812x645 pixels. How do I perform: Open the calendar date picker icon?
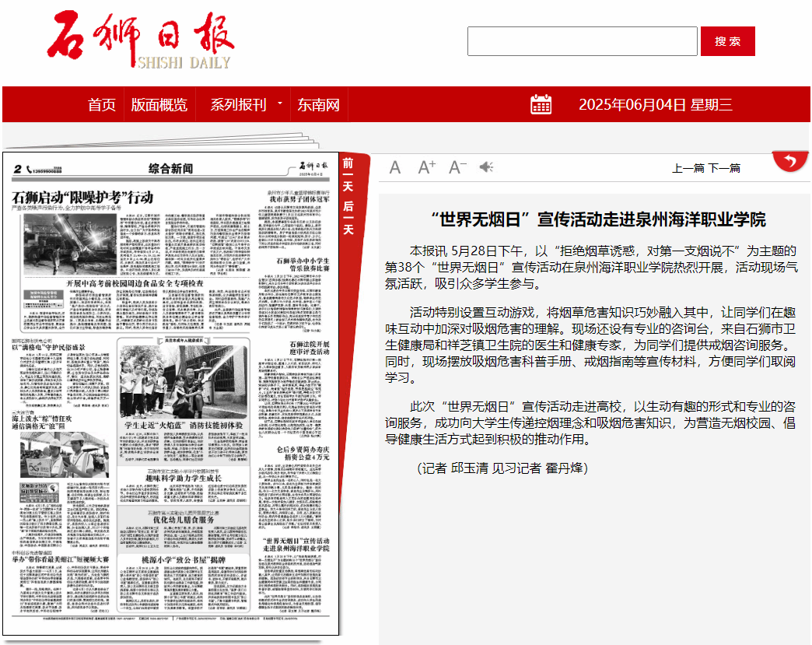541,104
